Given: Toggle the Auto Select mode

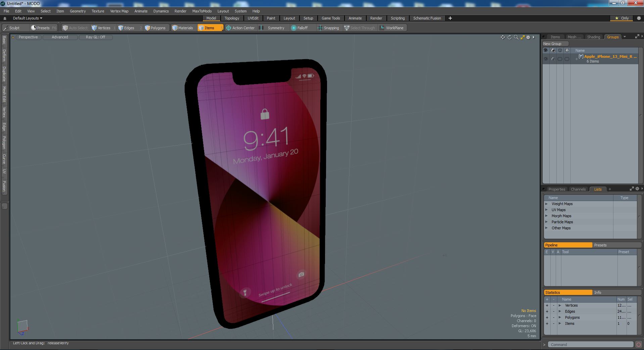Looking at the screenshot, I should 75,28.
